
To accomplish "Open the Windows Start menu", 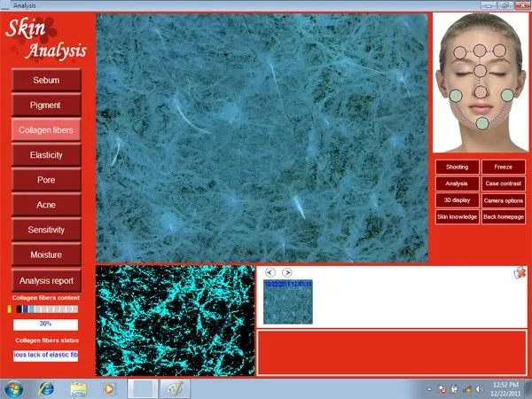I will pyautogui.click(x=14, y=389).
